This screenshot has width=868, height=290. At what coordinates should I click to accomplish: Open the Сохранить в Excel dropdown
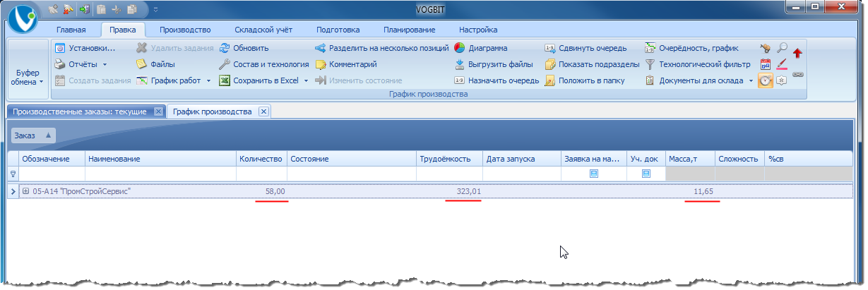(264, 80)
